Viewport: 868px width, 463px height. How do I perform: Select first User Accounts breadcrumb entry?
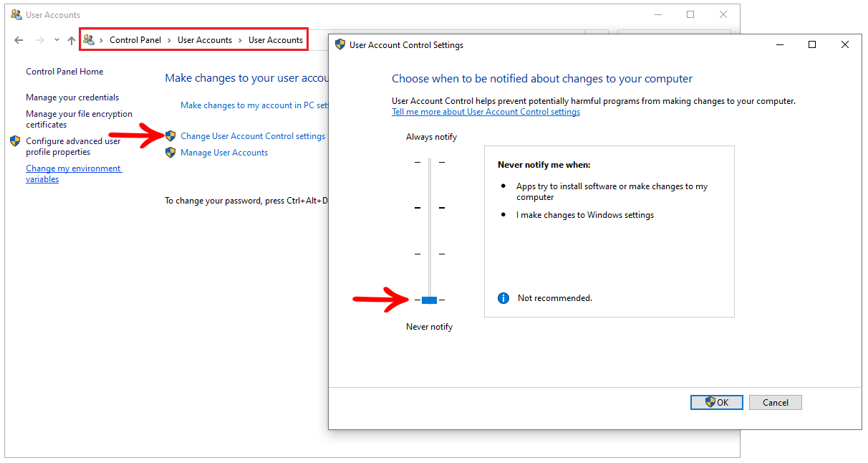(205, 40)
